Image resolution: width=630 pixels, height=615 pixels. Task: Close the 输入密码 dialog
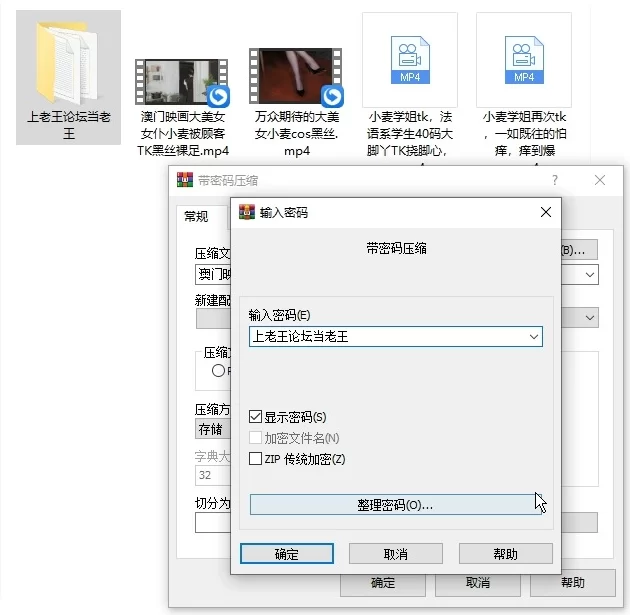[546, 212]
